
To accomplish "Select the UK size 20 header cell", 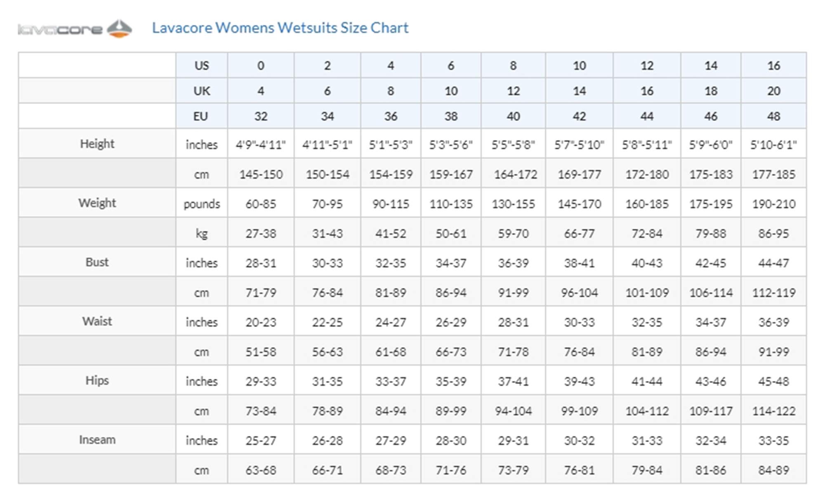I will tap(773, 91).
